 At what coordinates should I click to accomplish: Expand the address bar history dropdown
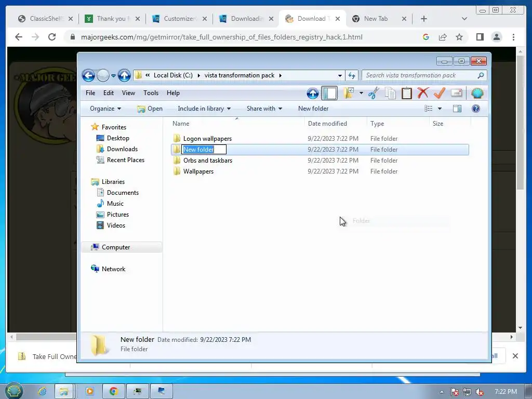(x=340, y=76)
